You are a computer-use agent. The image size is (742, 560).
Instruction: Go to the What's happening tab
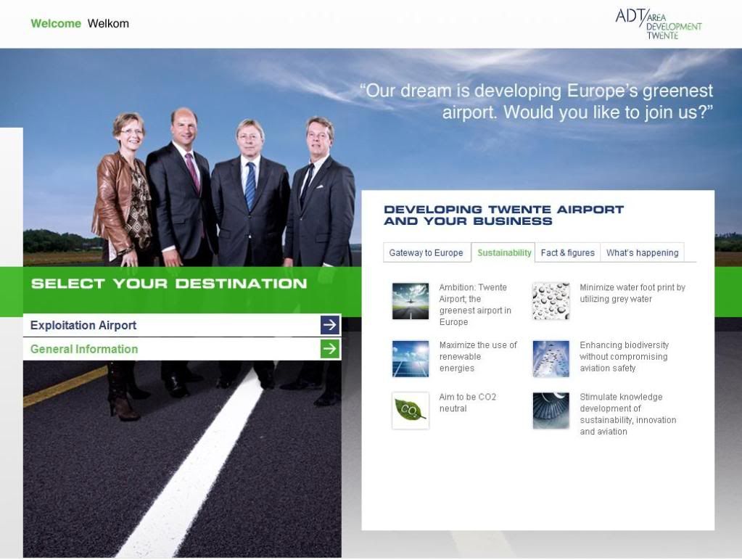(x=642, y=252)
